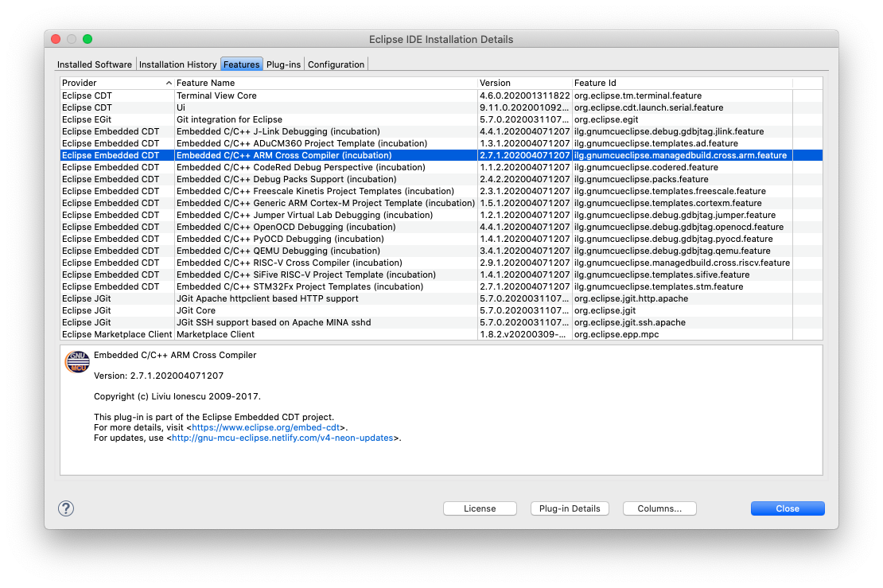Switch to the Installed Software tab

(95, 64)
